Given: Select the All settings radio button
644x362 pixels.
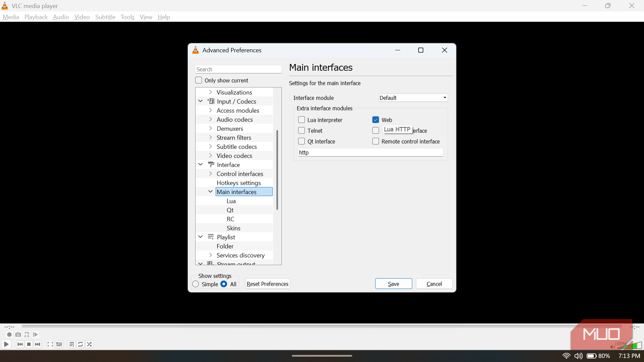Looking at the screenshot, I should tap(224, 284).
